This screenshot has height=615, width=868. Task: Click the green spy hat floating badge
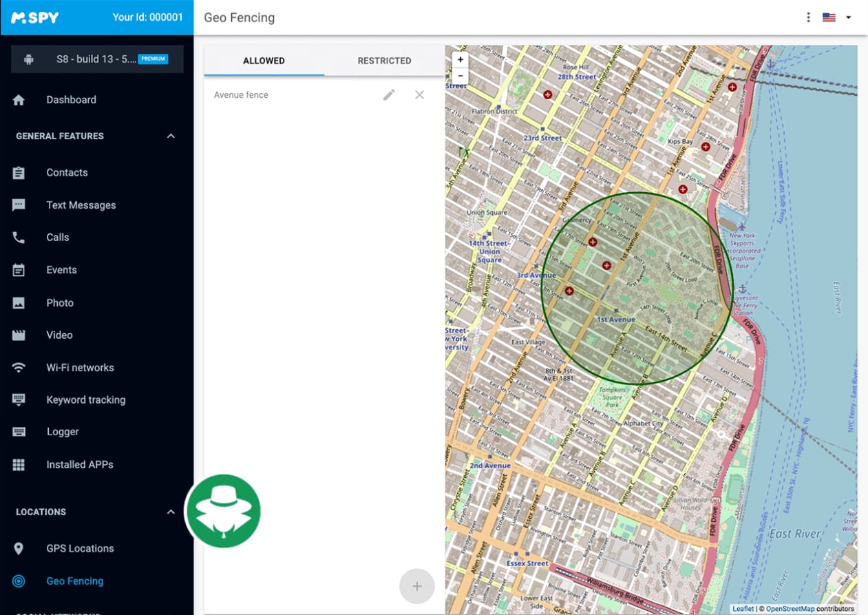point(223,512)
